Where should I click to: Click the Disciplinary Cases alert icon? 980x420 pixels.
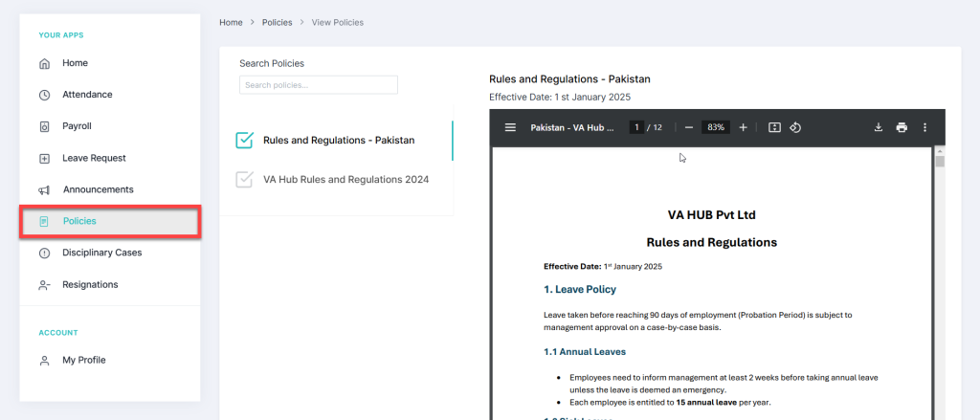(44, 254)
